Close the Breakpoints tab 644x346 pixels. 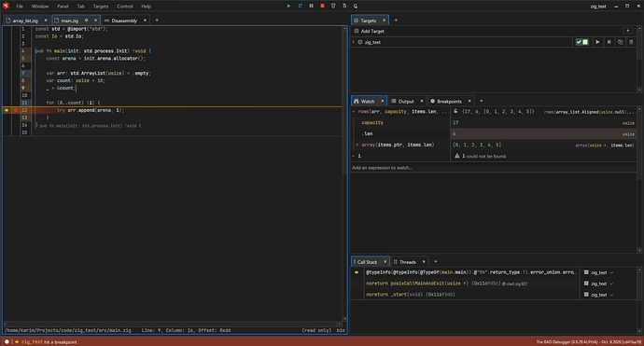[469, 101]
